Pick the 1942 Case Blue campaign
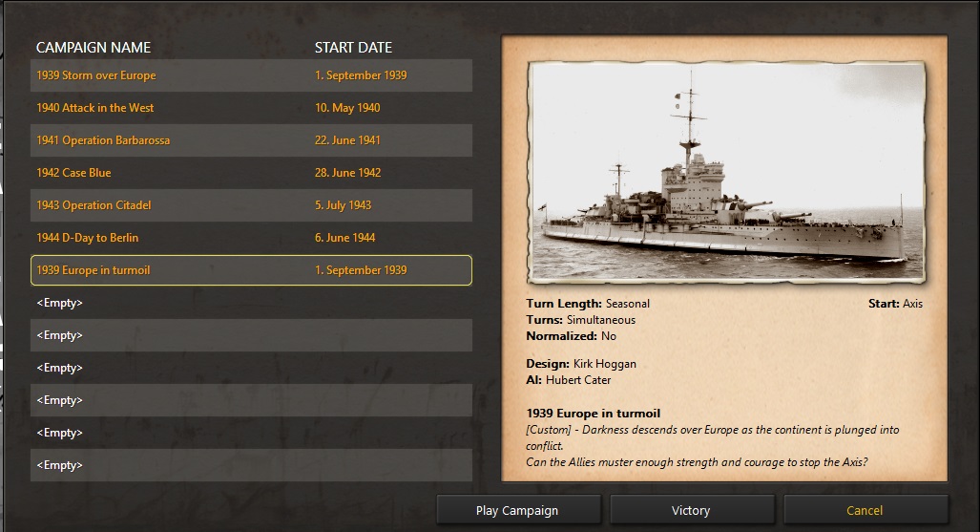The image size is (980, 532). click(74, 173)
